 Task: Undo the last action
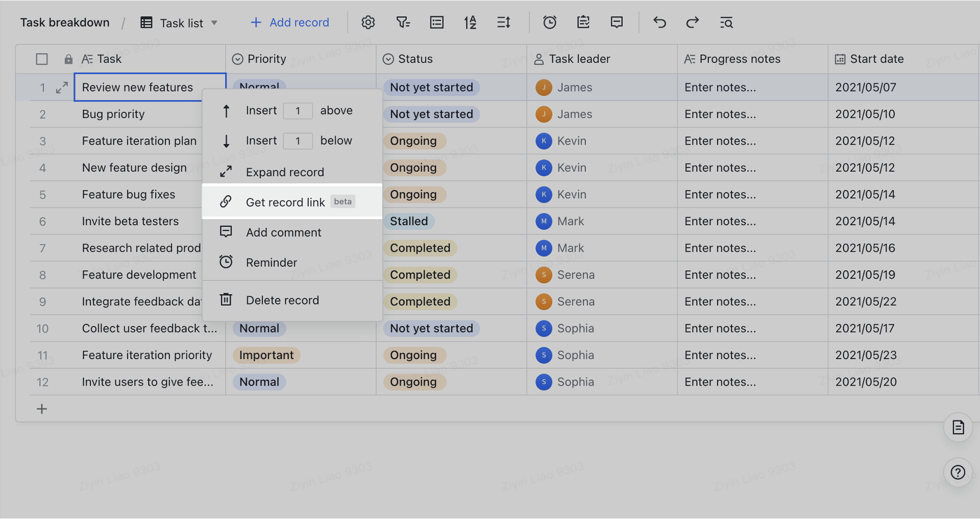tap(659, 22)
